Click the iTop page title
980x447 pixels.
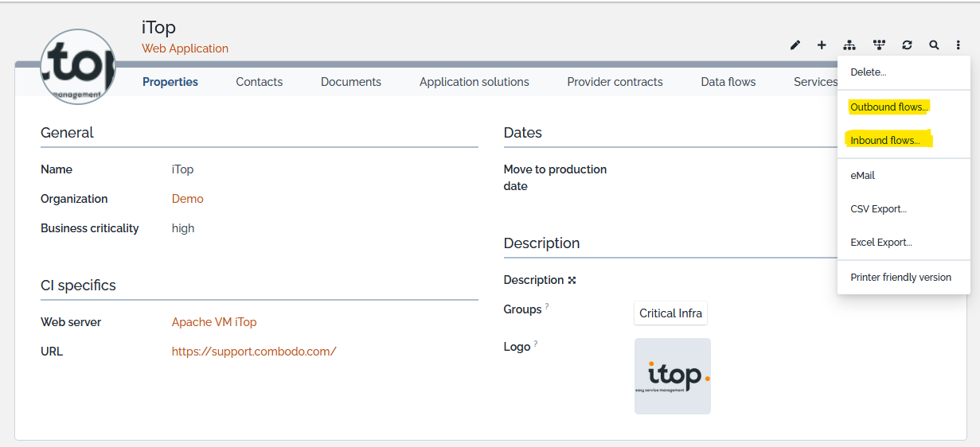pyautogui.click(x=158, y=27)
